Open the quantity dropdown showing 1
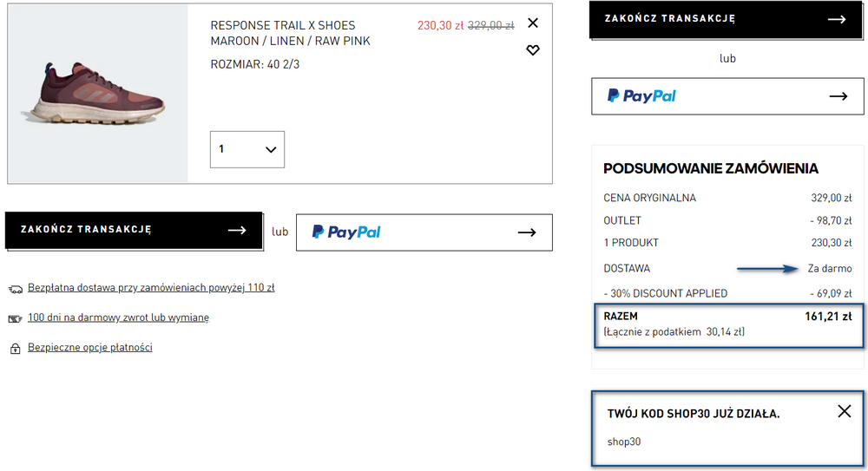This screenshot has width=868, height=471. [x=247, y=149]
